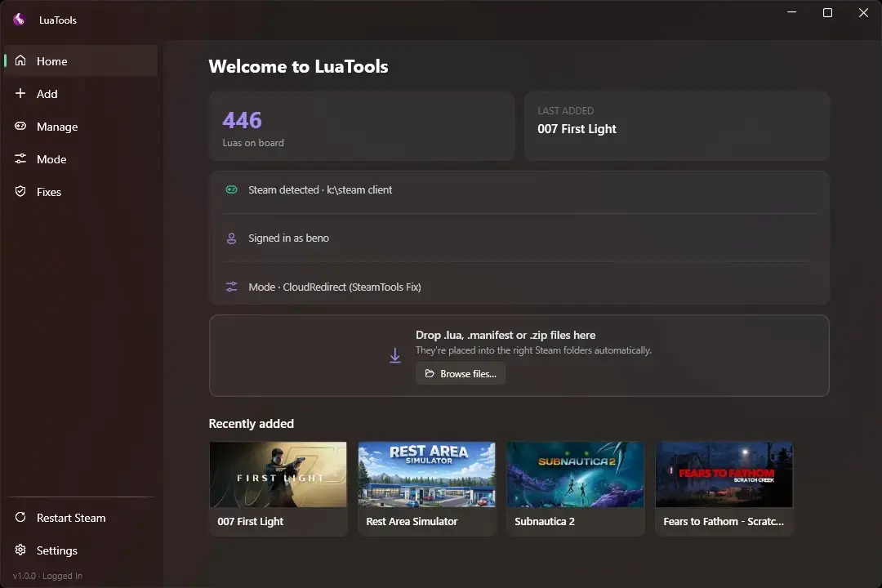
Task: Go to the Manage page label
Action: click(57, 127)
